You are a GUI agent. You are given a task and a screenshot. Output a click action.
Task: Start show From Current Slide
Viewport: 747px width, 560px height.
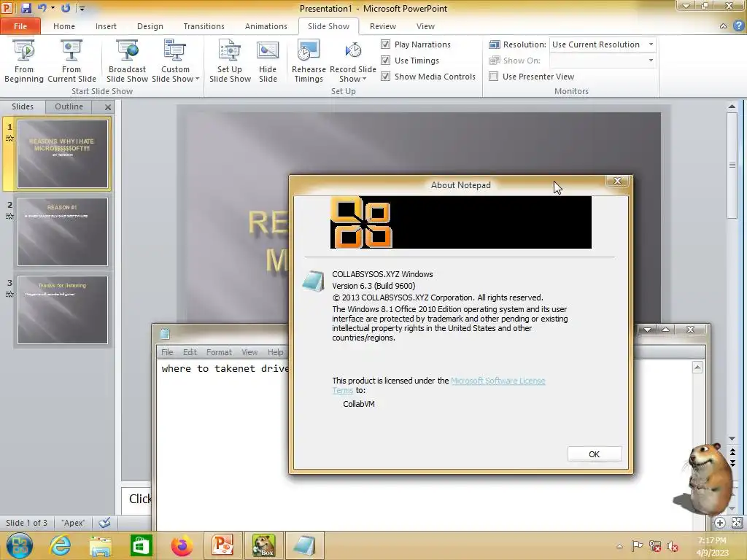click(x=71, y=61)
